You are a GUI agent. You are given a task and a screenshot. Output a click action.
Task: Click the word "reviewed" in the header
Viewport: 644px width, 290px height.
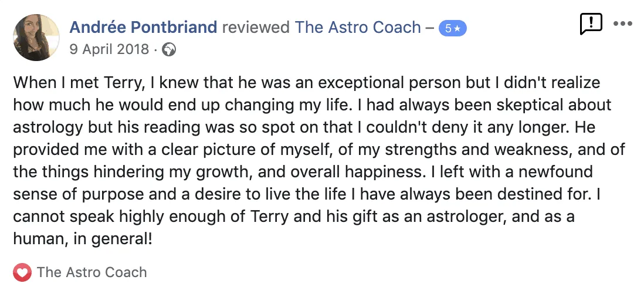256,28
